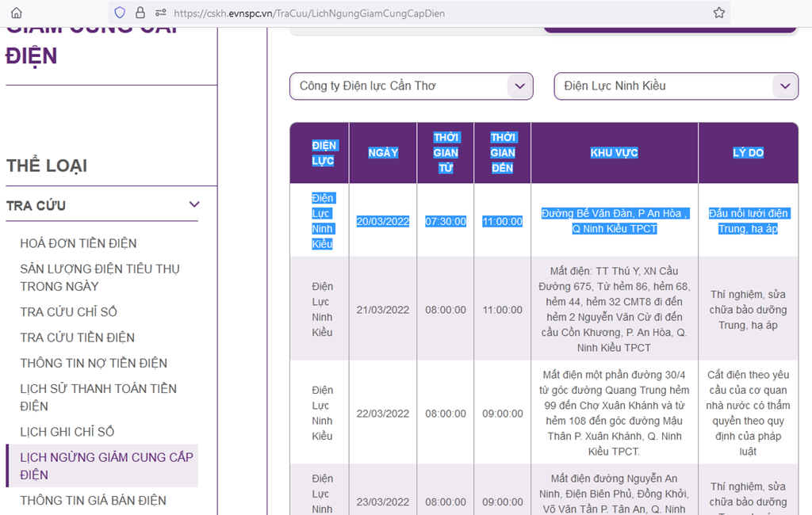Select THÔNG TIN NỢ TIỀN ĐIỆN

click(94, 363)
